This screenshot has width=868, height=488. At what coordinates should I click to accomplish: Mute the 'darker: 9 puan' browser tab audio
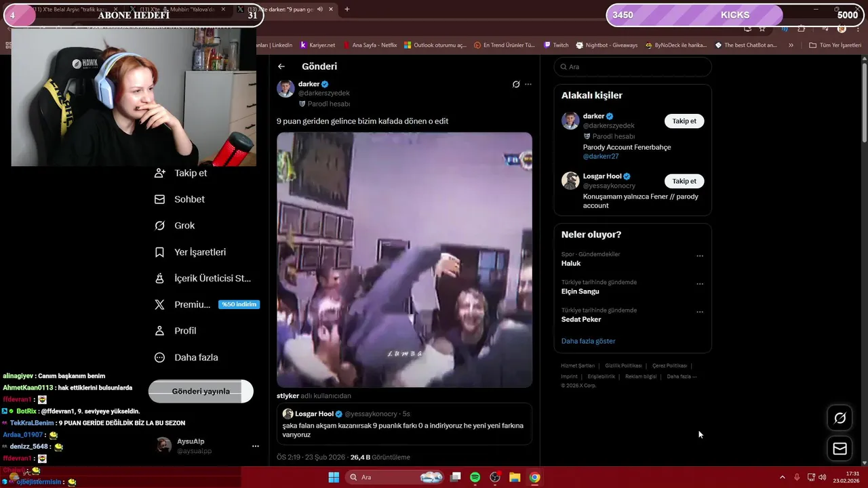click(x=319, y=9)
